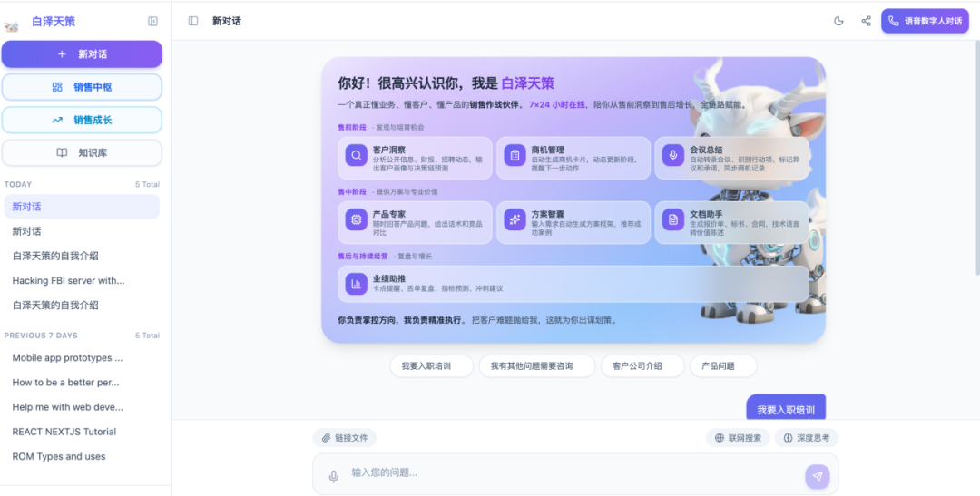Click the 客户洞察 search icon
The height and width of the screenshot is (496, 980).
356,156
